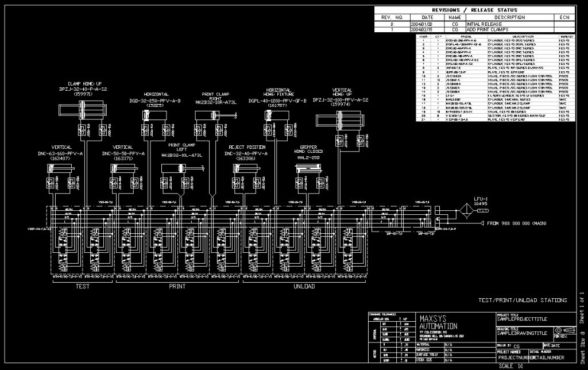Image resolution: width=588 pixels, height=370 pixels.
Task: Select the VERTICAL DNC-63-160 cylinder symbol
Action: pos(61,168)
